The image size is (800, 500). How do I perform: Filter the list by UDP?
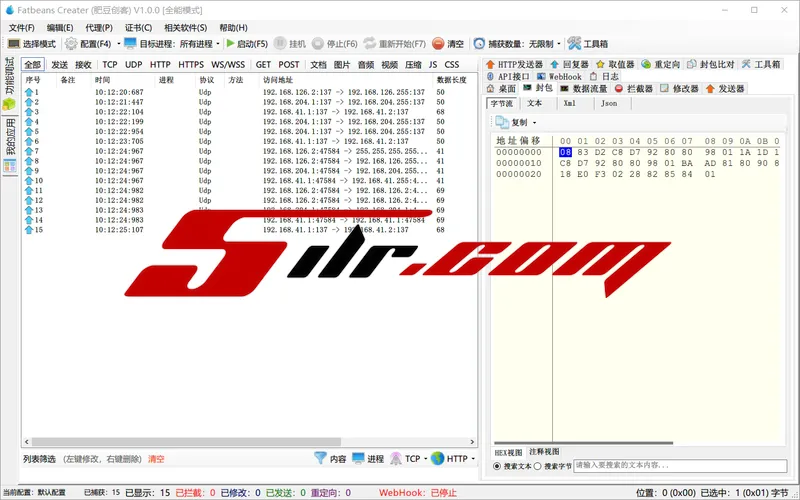tap(134, 65)
